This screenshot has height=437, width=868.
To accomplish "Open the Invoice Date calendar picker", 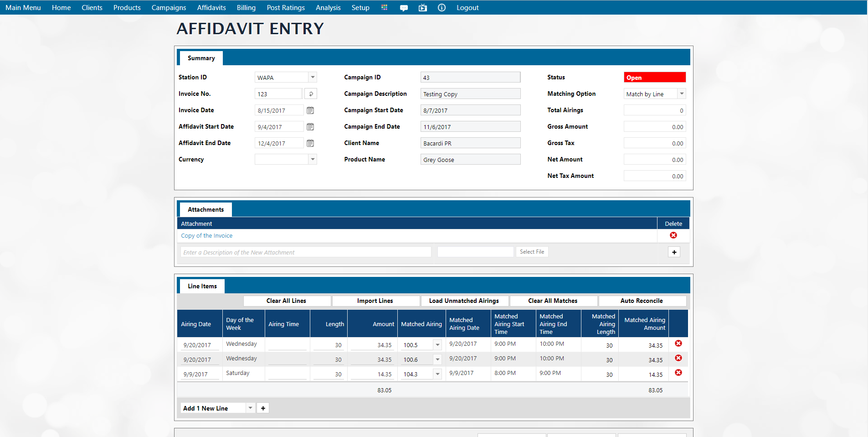I will [x=310, y=110].
